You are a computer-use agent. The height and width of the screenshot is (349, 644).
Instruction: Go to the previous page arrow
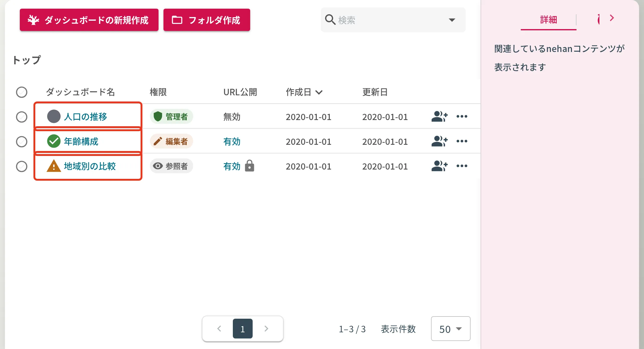coord(219,329)
